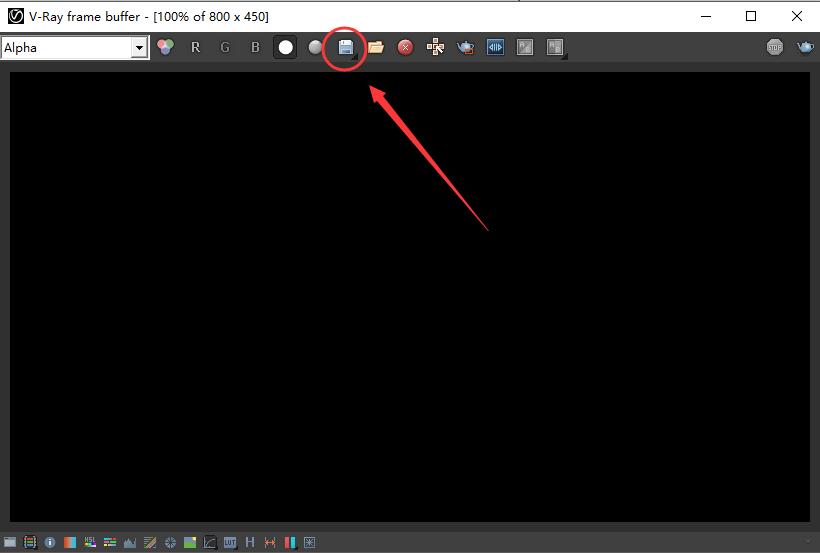The height and width of the screenshot is (553, 820).
Task: Toggle the levels histogram correction icon
Action: tap(130, 543)
